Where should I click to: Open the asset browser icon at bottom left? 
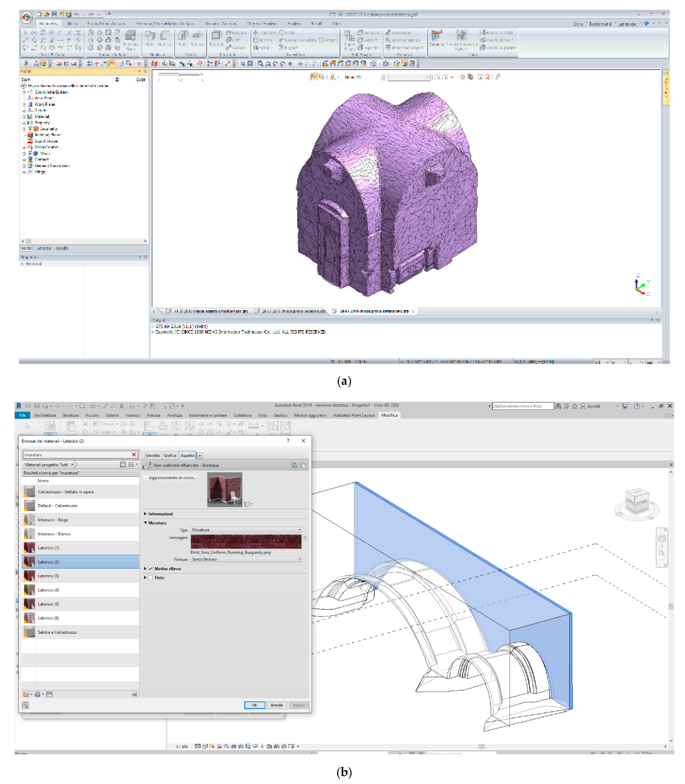(x=25, y=705)
